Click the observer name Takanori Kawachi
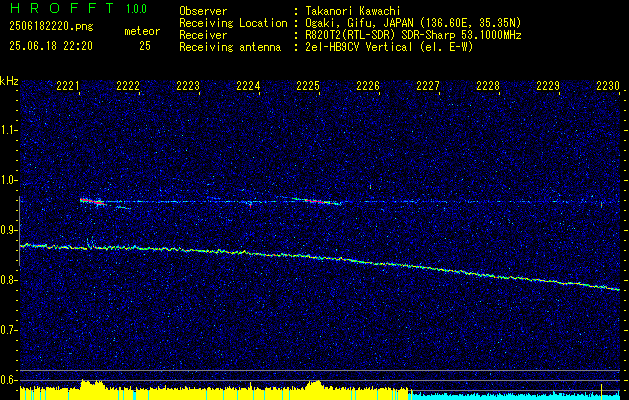629x400 pixels. click(x=353, y=11)
